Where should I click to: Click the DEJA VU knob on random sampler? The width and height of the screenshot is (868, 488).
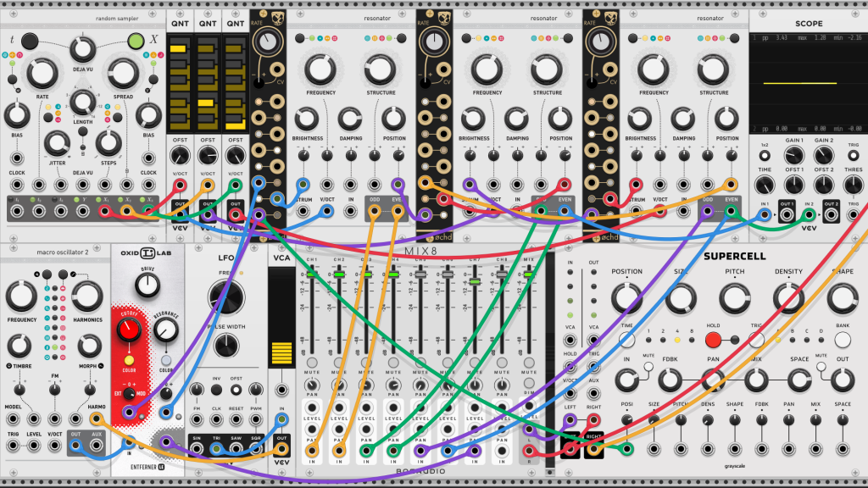(82, 49)
